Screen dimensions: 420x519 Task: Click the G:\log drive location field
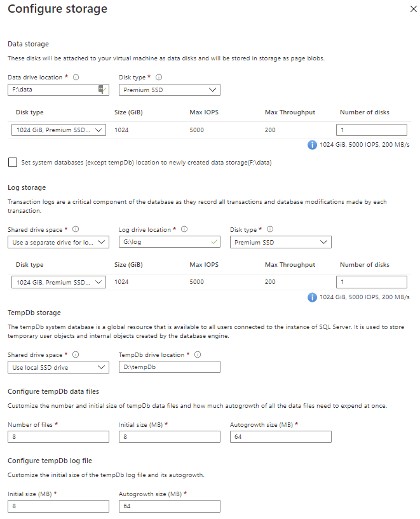(x=170, y=242)
